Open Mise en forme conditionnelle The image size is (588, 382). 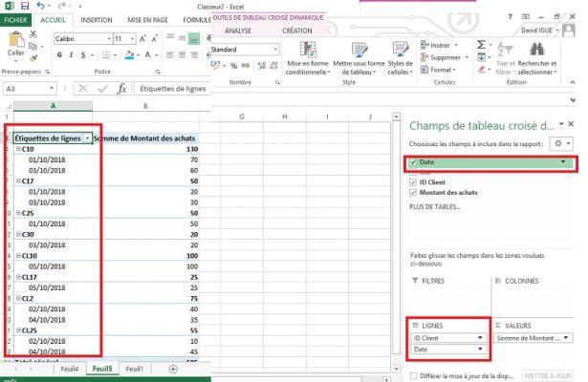point(308,58)
